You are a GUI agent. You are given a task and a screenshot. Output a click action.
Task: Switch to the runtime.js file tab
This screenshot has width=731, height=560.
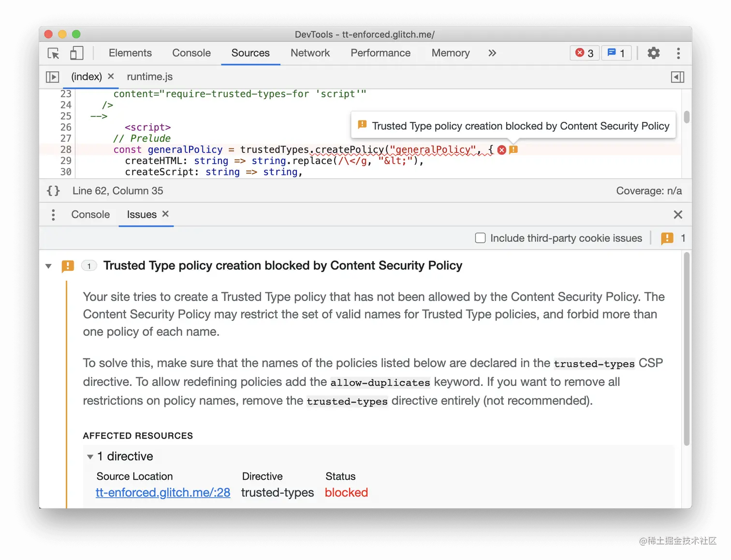point(149,77)
